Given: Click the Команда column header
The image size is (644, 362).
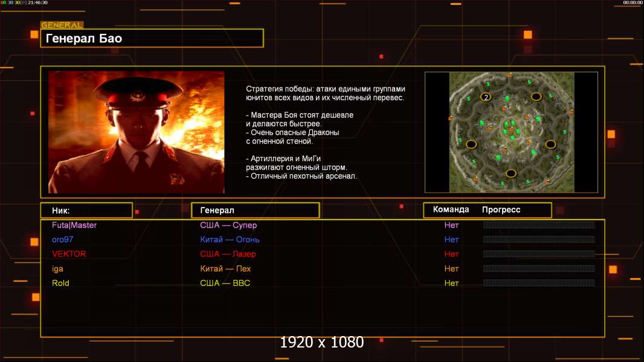Looking at the screenshot, I should (451, 209).
